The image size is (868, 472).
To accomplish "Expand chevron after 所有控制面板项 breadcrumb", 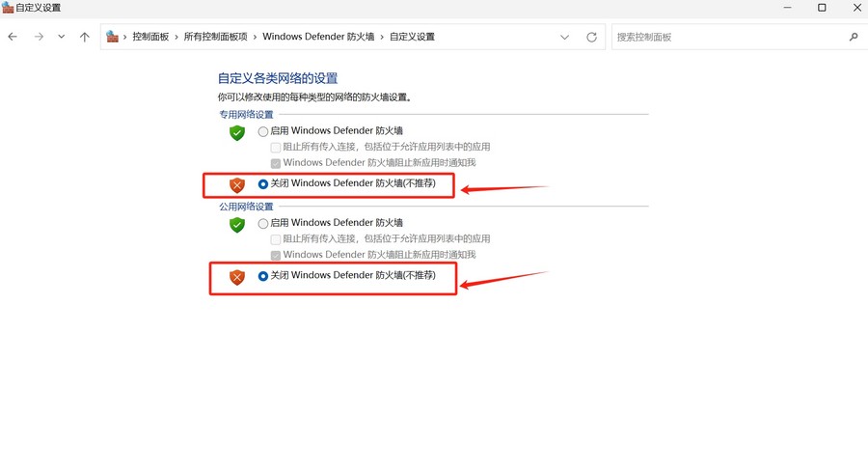I will coord(256,37).
